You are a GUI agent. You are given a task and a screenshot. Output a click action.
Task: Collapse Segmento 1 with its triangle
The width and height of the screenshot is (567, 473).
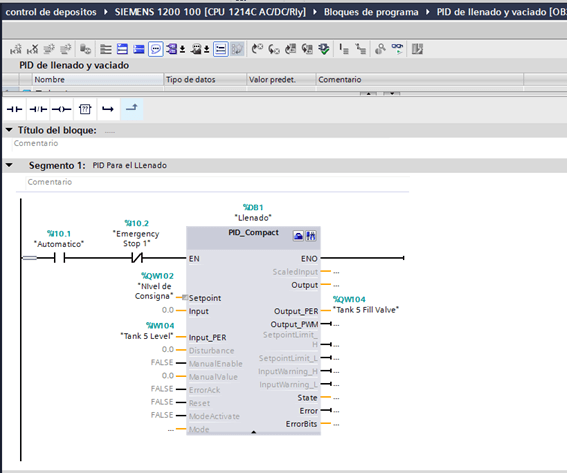pyautogui.click(x=9, y=165)
